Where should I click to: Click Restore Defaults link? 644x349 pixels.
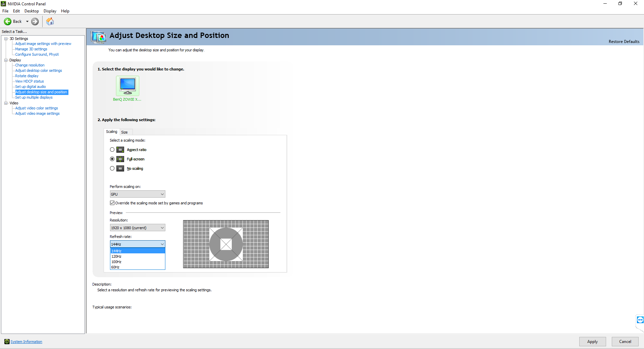point(624,42)
